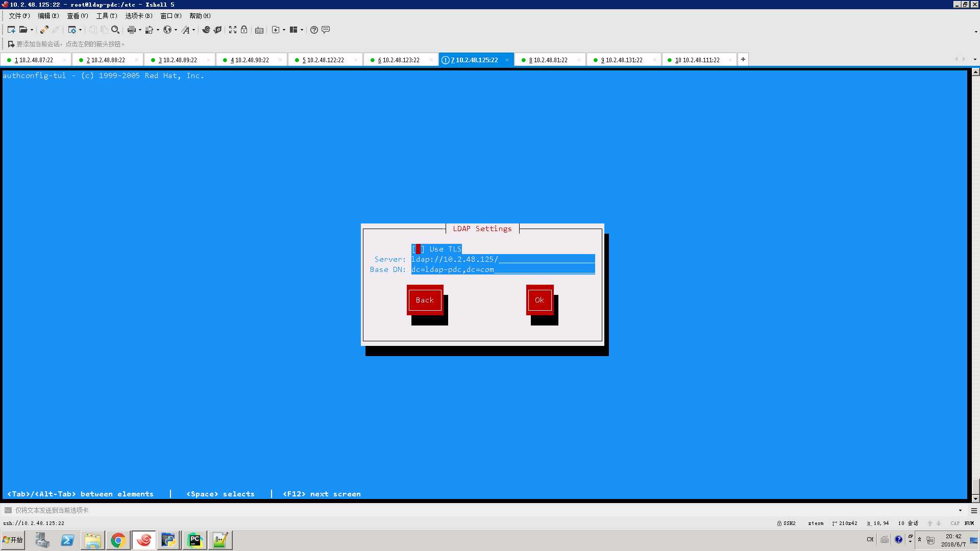The height and width of the screenshot is (551, 980).
Task: Switch to tab 10 10.2.48.111:22
Action: 699,60
